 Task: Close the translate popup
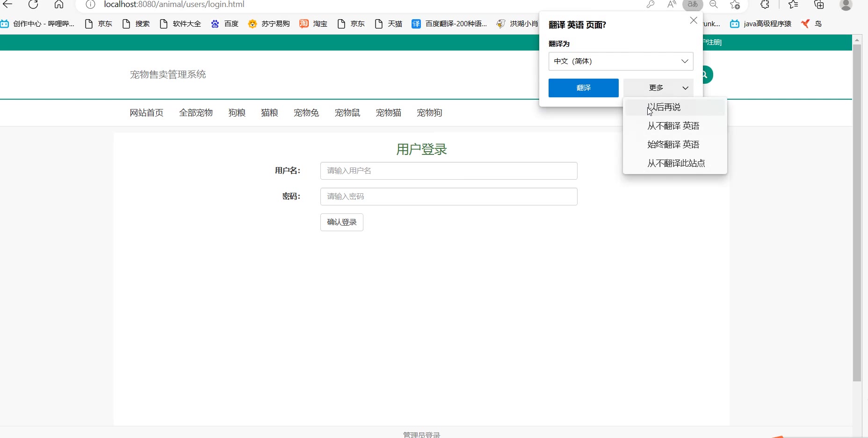tap(694, 21)
